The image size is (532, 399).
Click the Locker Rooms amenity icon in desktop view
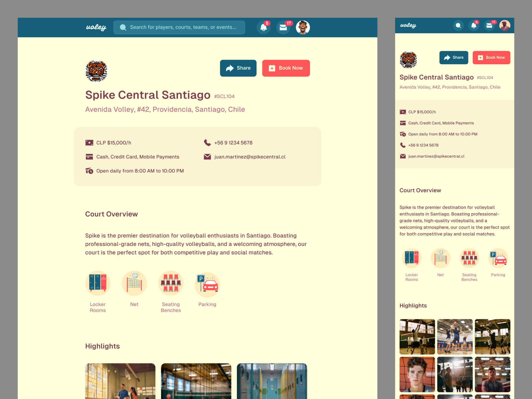coord(98,283)
